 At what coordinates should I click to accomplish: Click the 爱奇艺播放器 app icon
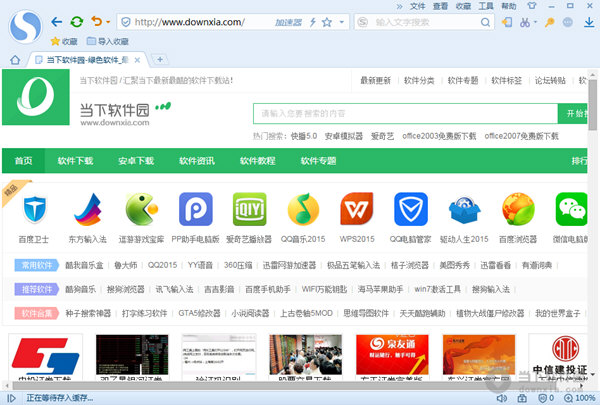point(249,209)
